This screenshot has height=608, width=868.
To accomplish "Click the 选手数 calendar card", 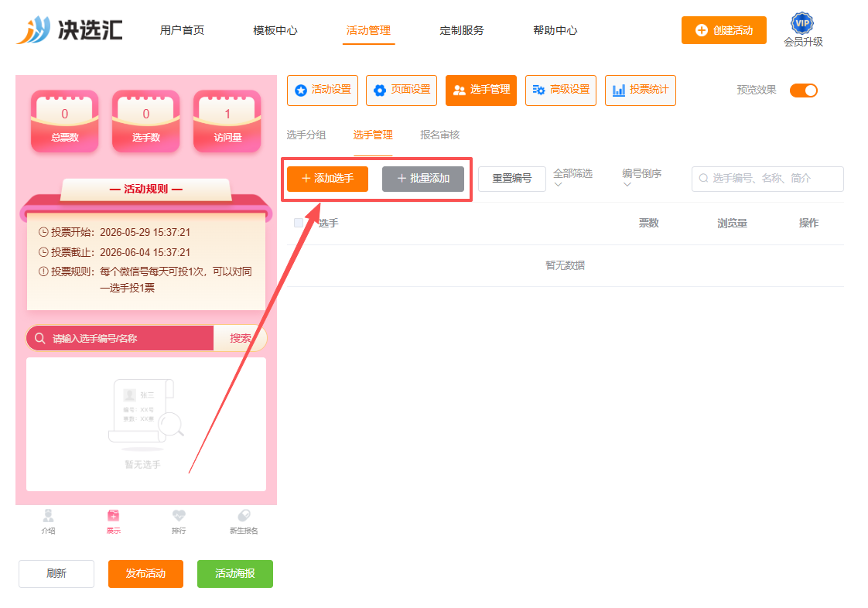I will [146, 121].
